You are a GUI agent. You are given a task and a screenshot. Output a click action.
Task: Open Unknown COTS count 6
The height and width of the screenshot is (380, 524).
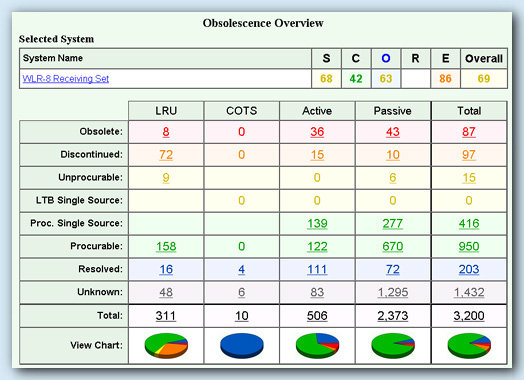pos(242,292)
